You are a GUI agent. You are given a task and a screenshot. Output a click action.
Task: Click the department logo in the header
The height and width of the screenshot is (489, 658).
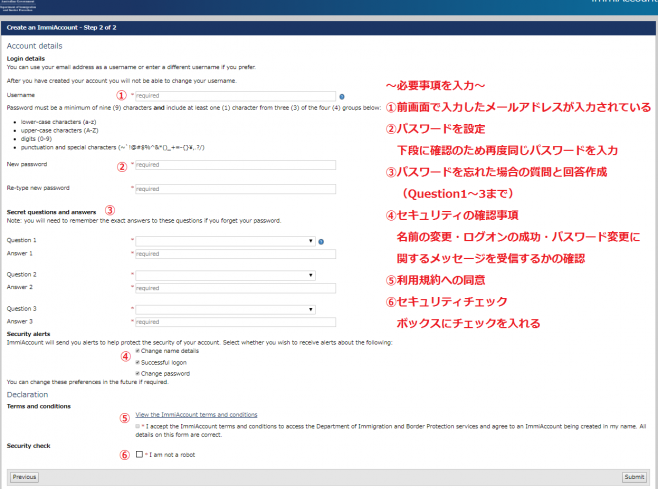[30, 6]
